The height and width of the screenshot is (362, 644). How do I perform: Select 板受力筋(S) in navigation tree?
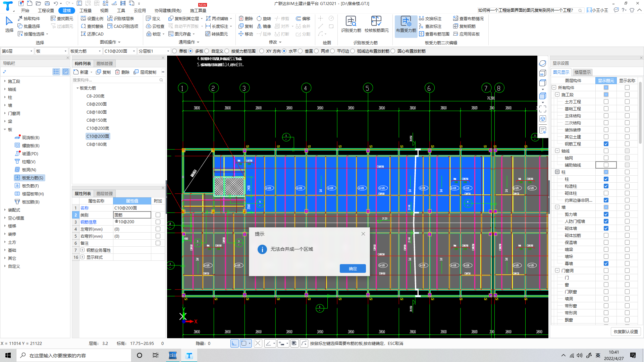click(30, 178)
